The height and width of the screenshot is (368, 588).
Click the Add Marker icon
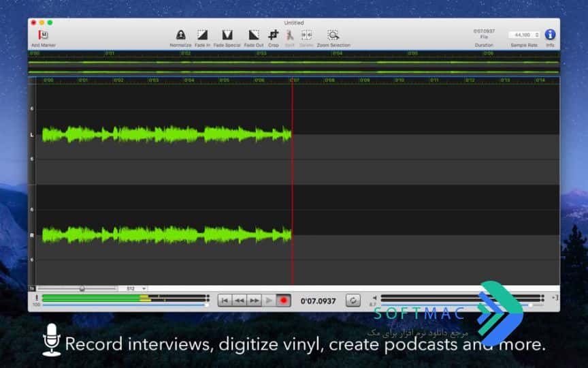43,35
